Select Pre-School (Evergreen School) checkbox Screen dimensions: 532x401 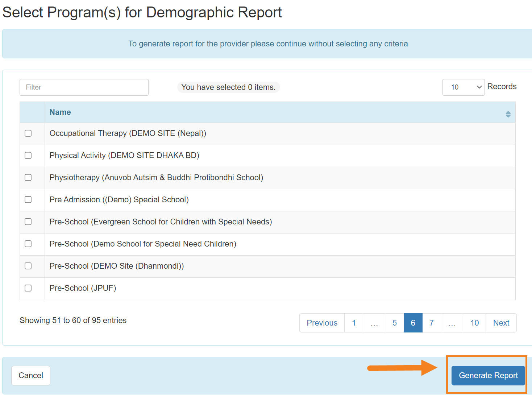point(28,222)
